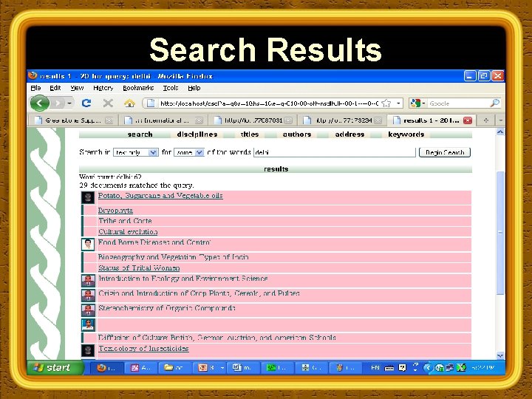Switch to the International tab
This screenshot has width=532, height=399.
tap(163, 120)
